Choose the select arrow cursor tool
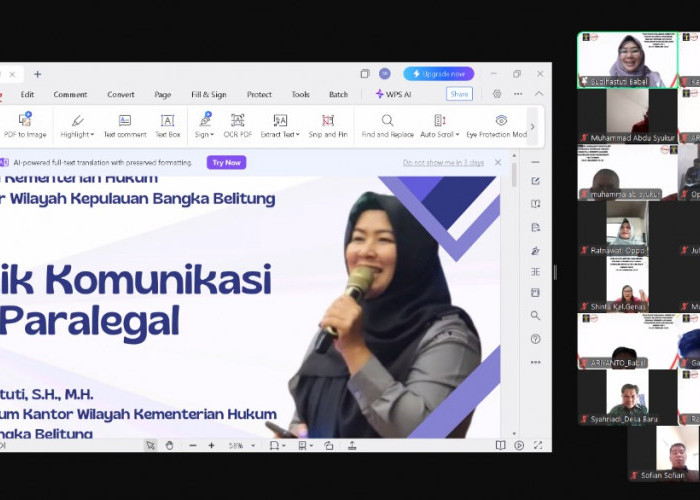 (x=150, y=445)
